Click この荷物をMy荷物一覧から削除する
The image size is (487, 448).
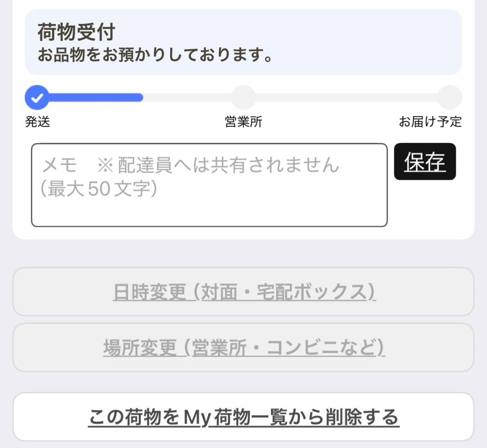click(243, 418)
